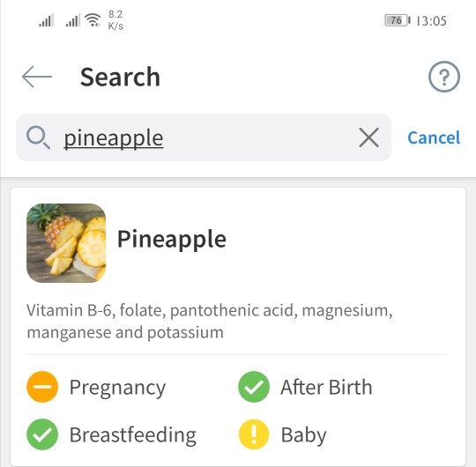The width and height of the screenshot is (476, 467).
Task: Tap the yellow Baby warning icon
Action: (254, 434)
